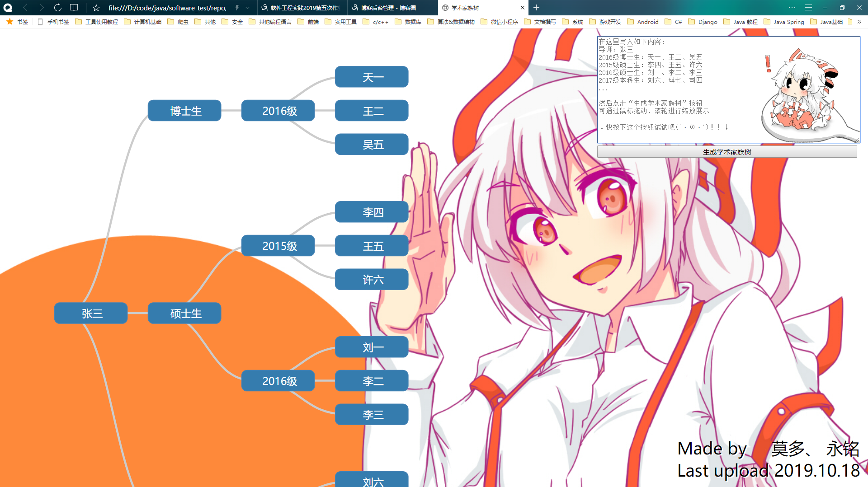Select the 天一 leaf node
The height and width of the screenshot is (487, 868).
click(x=372, y=77)
